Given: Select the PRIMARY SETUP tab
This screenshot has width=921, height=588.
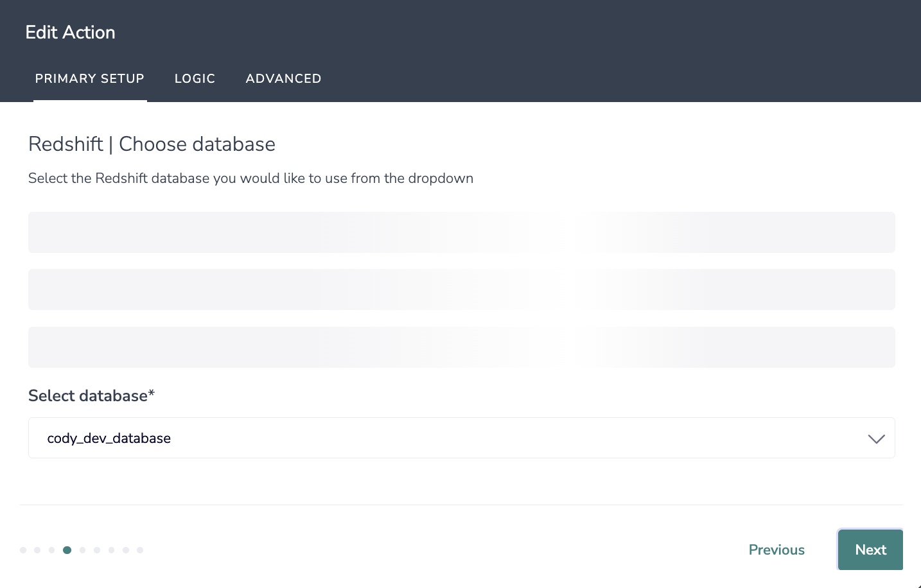Looking at the screenshot, I should pos(90,78).
